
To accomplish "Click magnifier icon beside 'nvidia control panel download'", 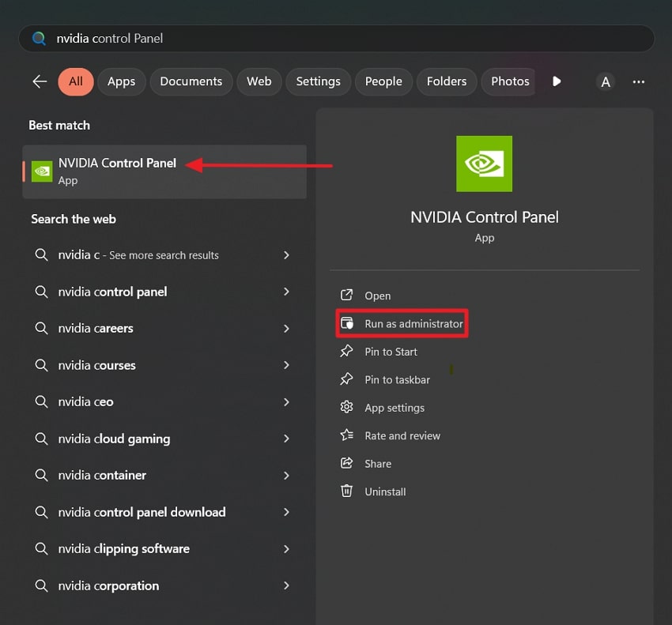I will (x=41, y=512).
